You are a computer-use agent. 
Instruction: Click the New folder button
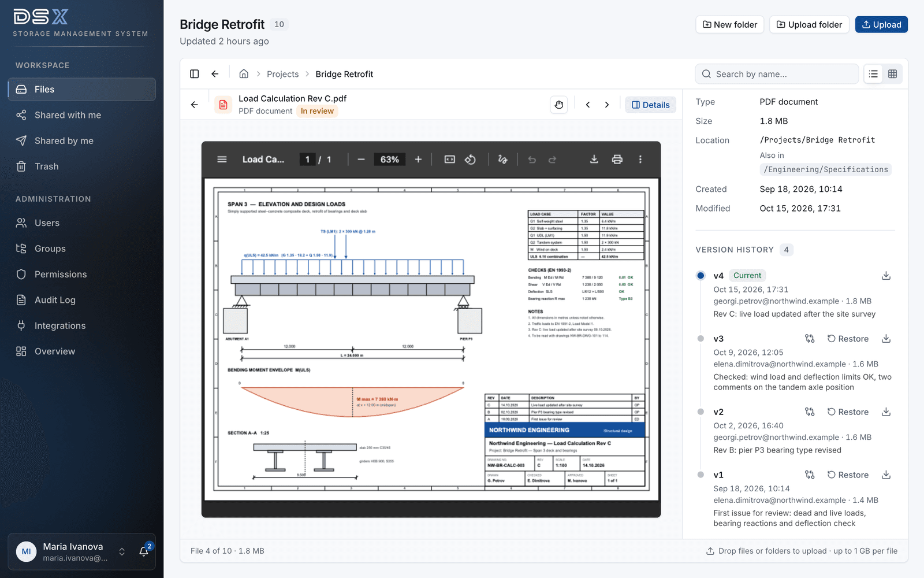tap(730, 24)
